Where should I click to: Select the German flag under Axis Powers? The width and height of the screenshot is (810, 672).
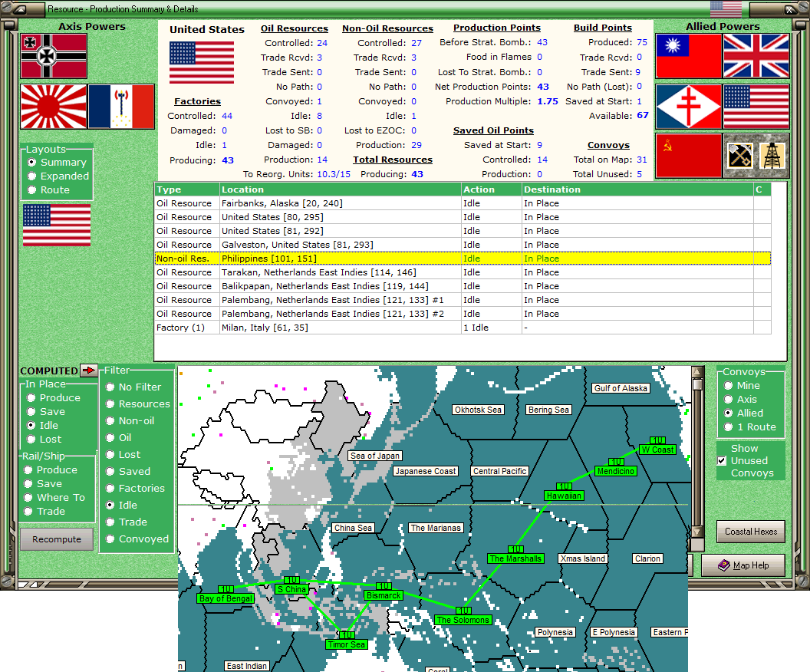point(54,56)
